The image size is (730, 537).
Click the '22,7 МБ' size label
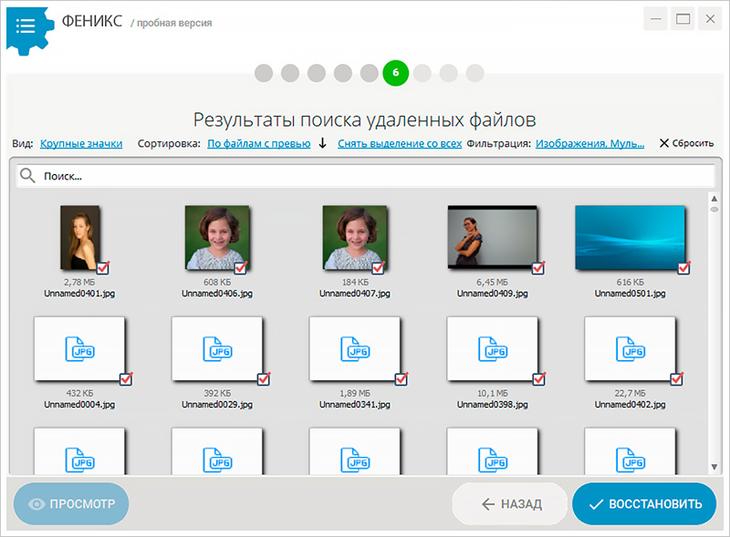[630, 394]
